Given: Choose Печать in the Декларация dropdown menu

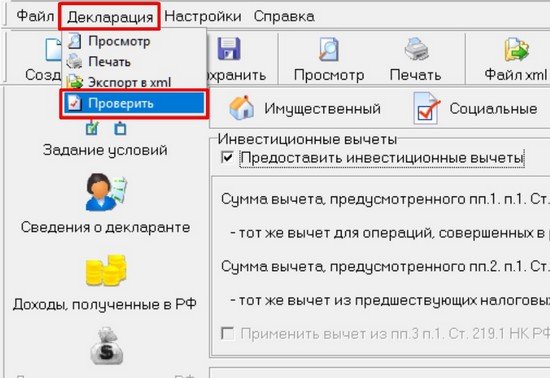Looking at the screenshot, I should click(134, 62).
